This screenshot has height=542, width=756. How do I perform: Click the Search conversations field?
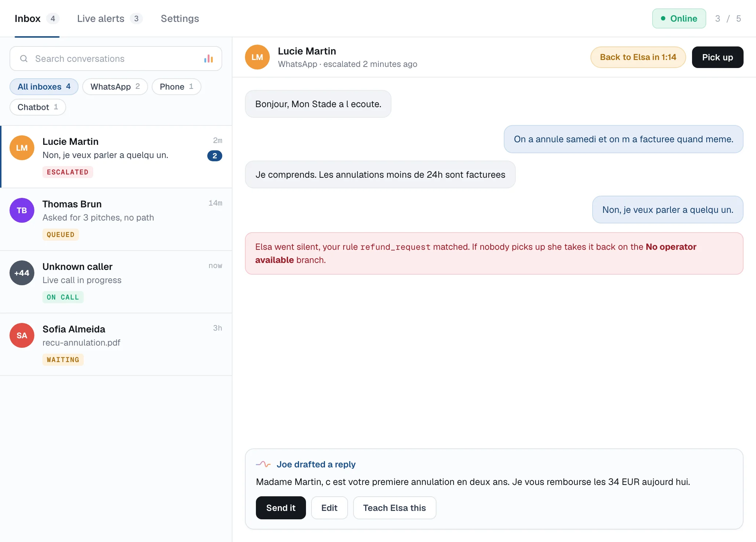pos(116,59)
